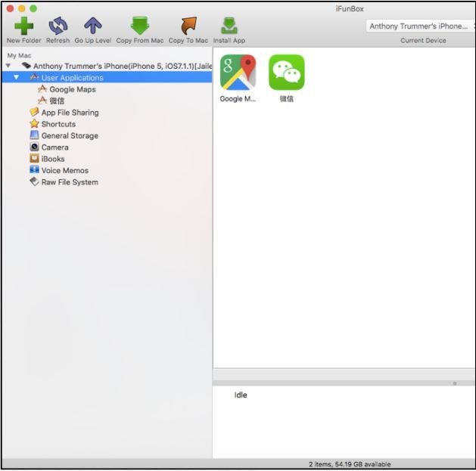The width and height of the screenshot is (476, 471).
Task: Select Voice Memos in the sidebar
Action: (x=64, y=170)
